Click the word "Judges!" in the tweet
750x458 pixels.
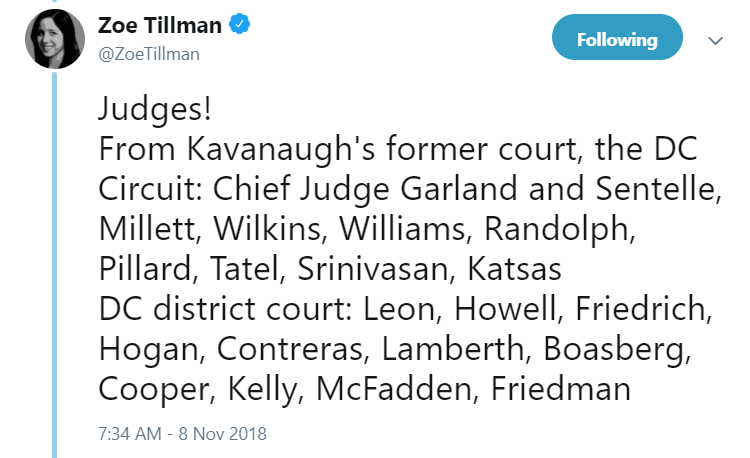(155, 109)
